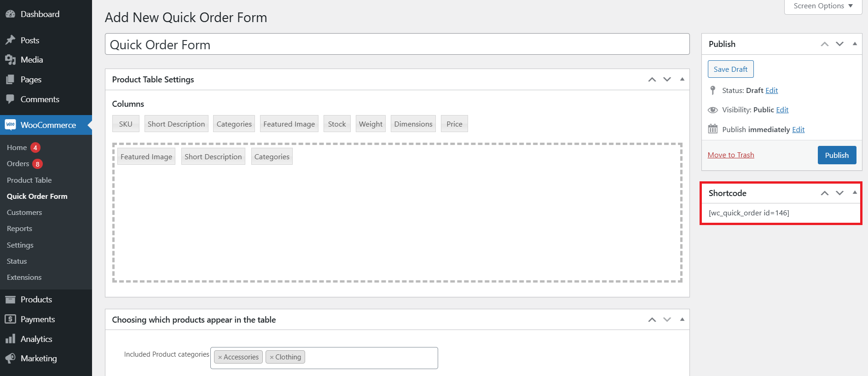Collapse the Product Table Settings panel

682,80
